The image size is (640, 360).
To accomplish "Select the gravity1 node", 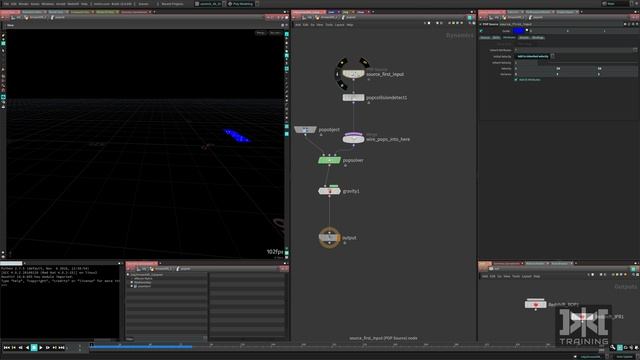I will [329, 191].
